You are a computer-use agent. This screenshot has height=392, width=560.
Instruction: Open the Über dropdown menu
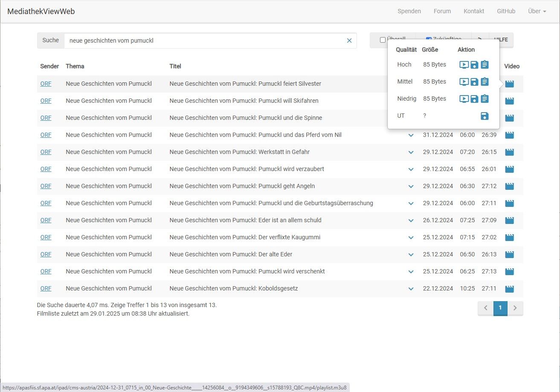[537, 11]
